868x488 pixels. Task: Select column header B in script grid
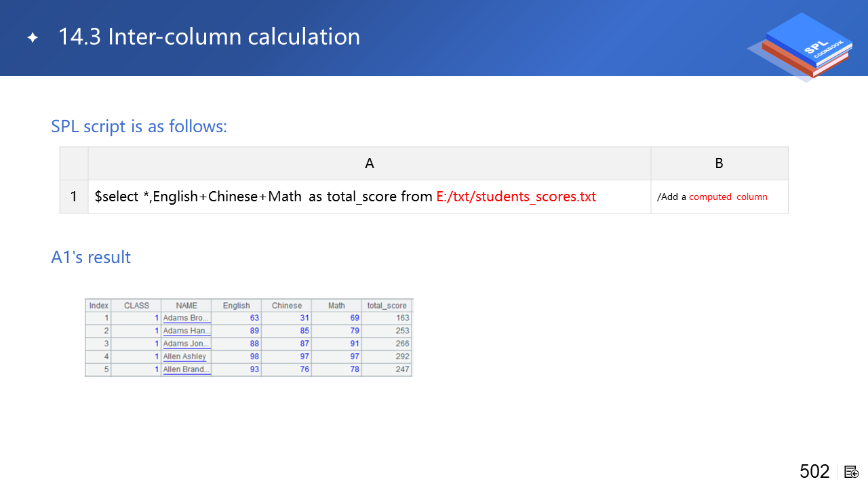719,163
